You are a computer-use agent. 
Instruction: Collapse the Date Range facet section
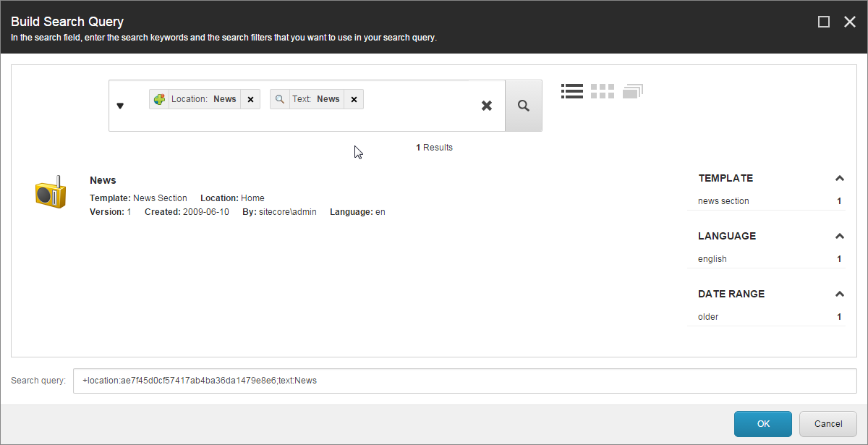click(x=839, y=294)
